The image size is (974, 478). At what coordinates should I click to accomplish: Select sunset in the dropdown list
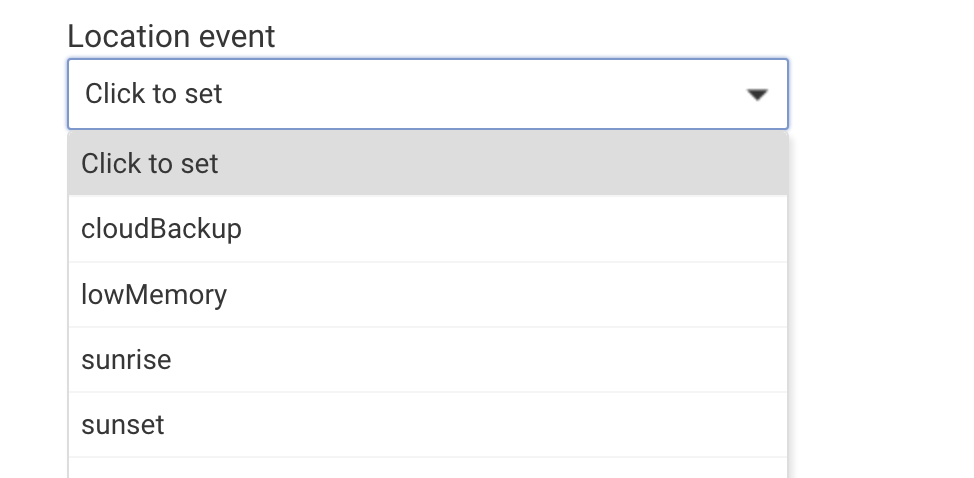123,425
